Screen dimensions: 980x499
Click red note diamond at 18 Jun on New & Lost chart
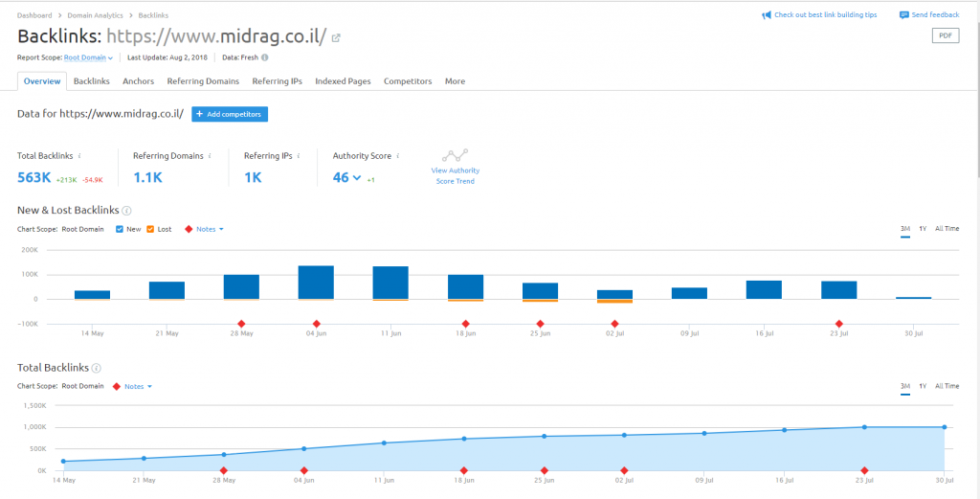coord(466,324)
